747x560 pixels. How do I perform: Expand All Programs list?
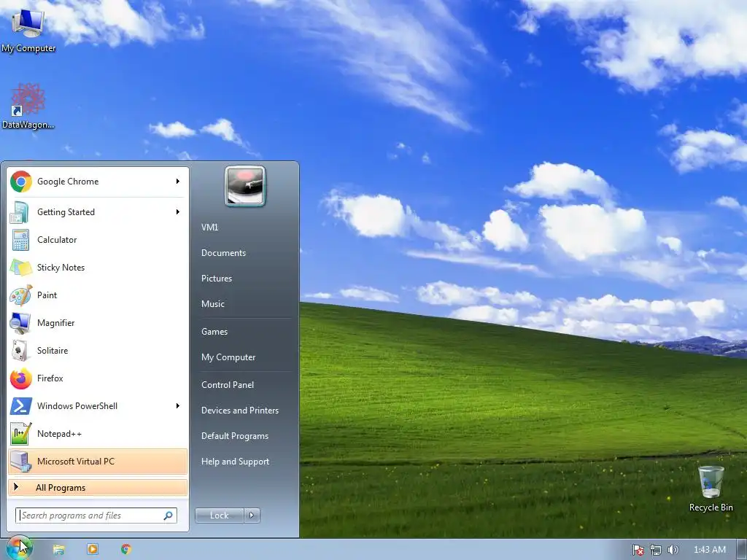point(98,488)
